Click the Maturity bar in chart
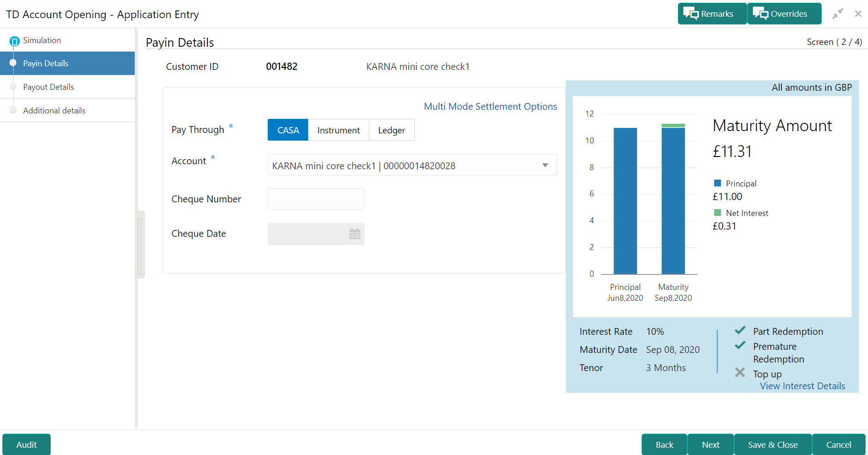This screenshot has width=868, height=455. pos(673,199)
